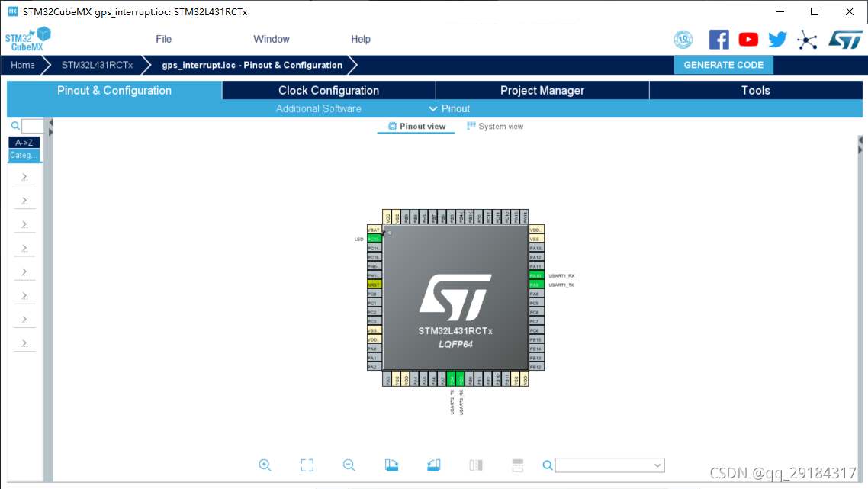
Task: Open the pin search dropdown
Action: 657,465
